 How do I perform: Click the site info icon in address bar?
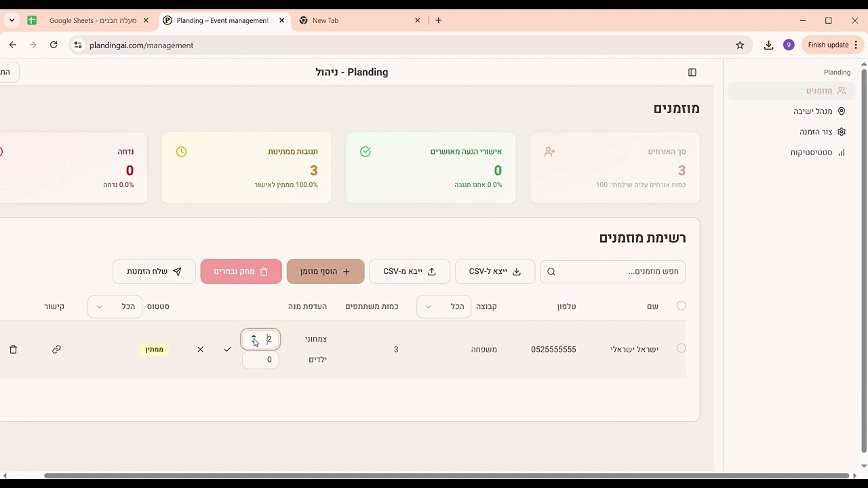point(78,45)
